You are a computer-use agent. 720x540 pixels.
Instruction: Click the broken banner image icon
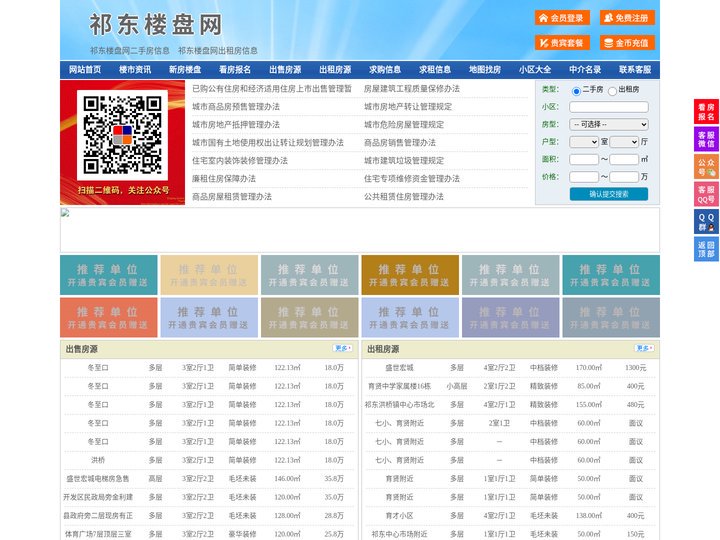coord(65,213)
